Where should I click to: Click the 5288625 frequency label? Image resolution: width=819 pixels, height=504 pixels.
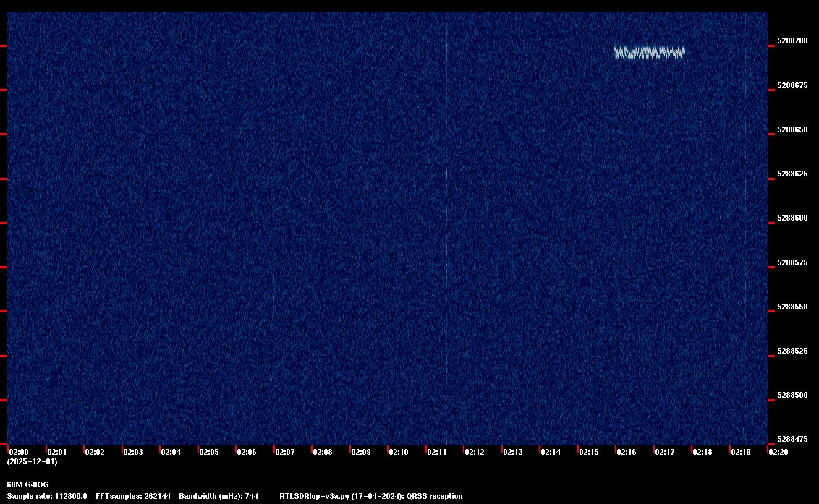[792, 174]
